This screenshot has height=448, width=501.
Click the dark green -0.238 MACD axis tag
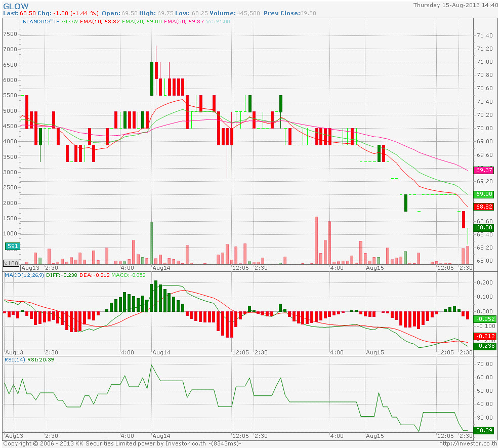(485, 345)
